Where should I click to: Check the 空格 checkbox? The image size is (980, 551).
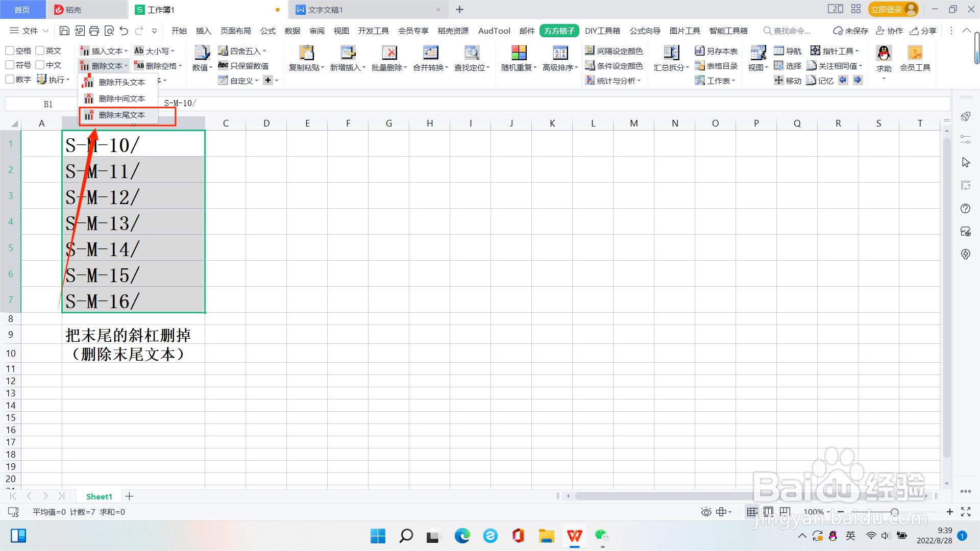tap(10, 51)
